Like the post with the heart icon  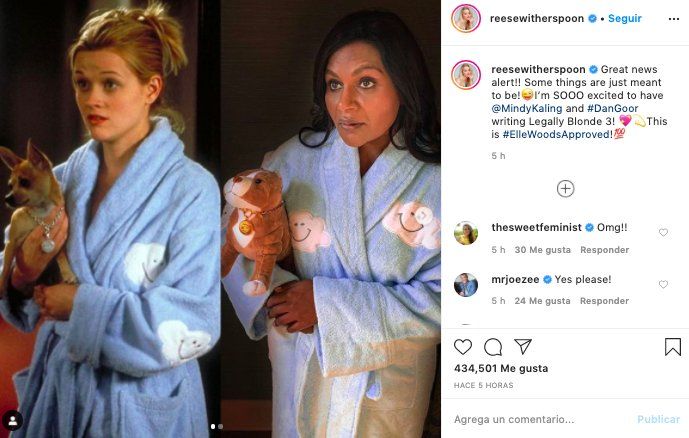463,347
